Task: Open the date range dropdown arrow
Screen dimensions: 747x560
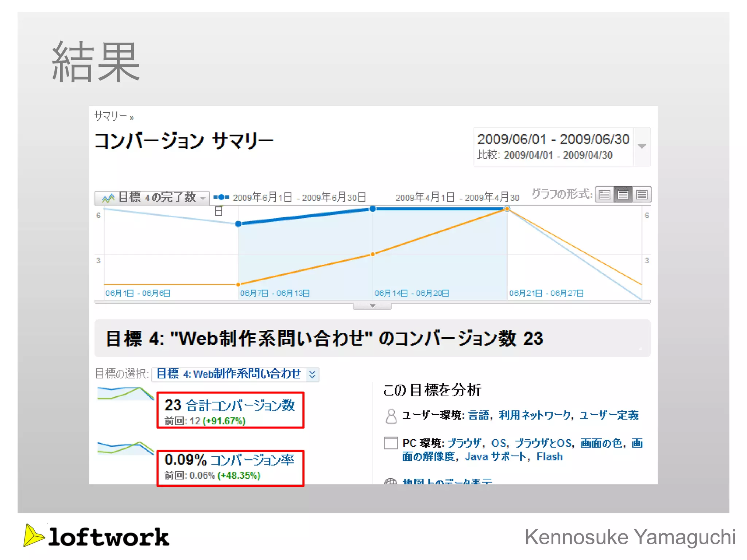Action: click(642, 147)
